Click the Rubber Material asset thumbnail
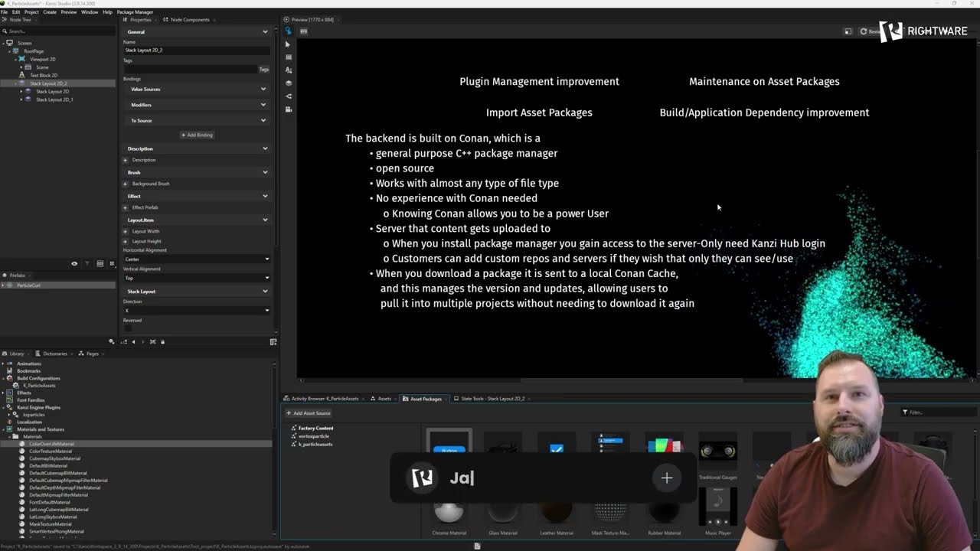This screenshot has width=980, height=551. pyautogui.click(x=664, y=514)
